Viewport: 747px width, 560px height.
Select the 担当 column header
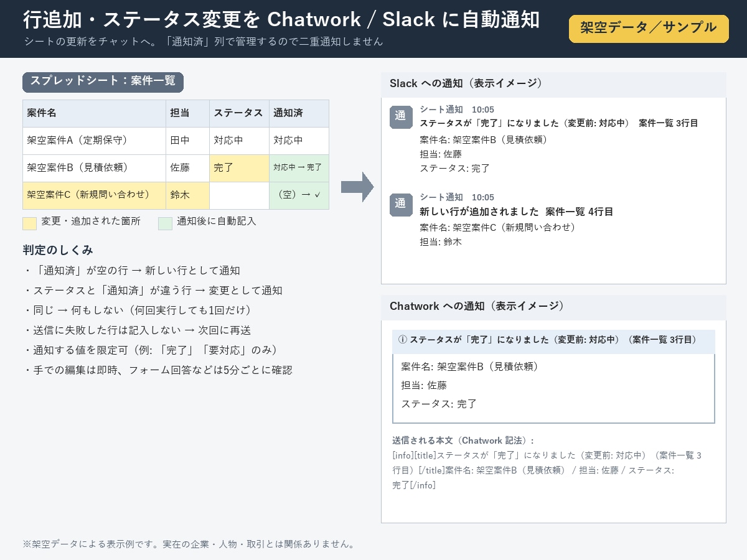[x=187, y=113]
